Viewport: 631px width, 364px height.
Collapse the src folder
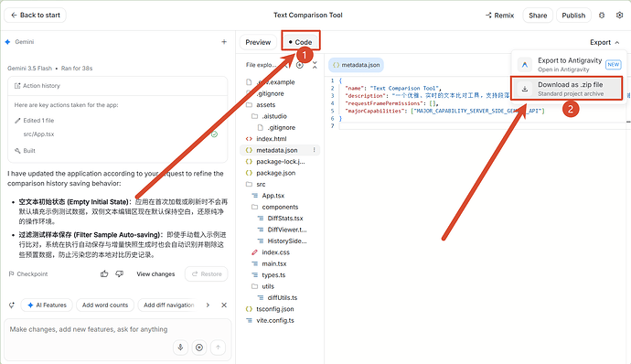pyautogui.click(x=261, y=184)
